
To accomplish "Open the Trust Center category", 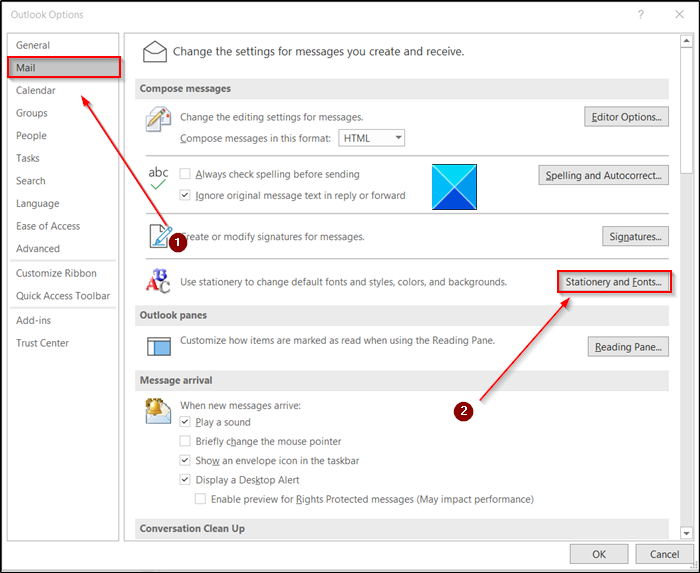I will tap(63, 343).
